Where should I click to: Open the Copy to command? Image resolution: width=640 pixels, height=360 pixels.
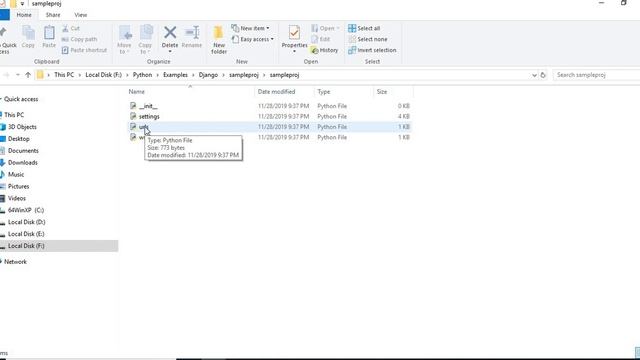145,40
